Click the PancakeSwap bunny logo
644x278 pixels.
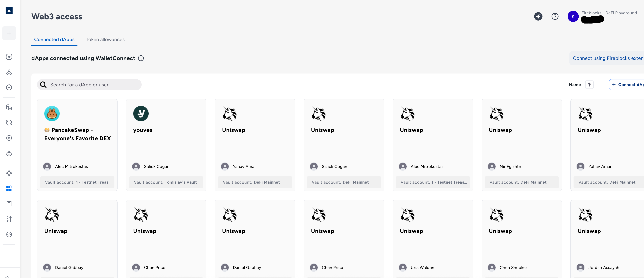(x=52, y=114)
